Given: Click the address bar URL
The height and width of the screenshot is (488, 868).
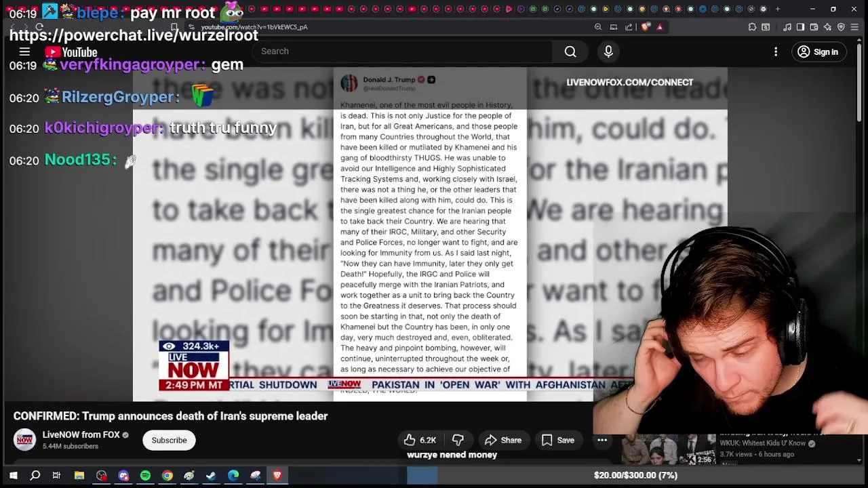Looking at the screenshot, I should point(254,27).
